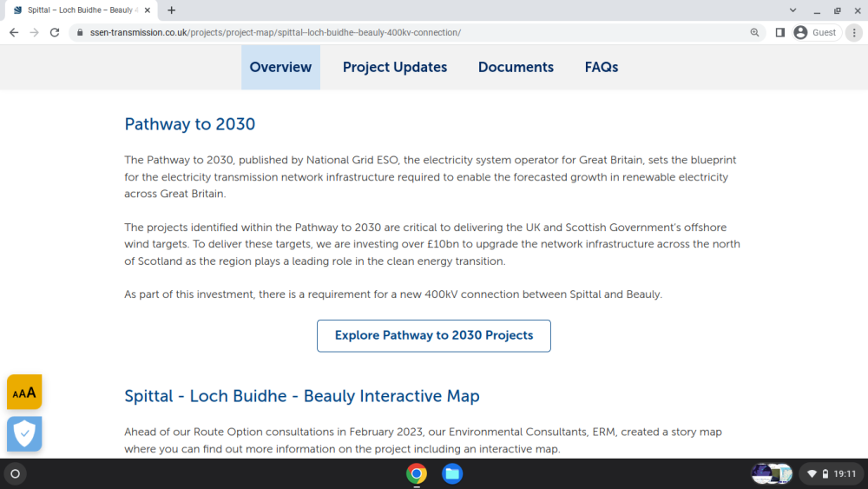Open the ChromeOS launcher circle

pos(16,474)
